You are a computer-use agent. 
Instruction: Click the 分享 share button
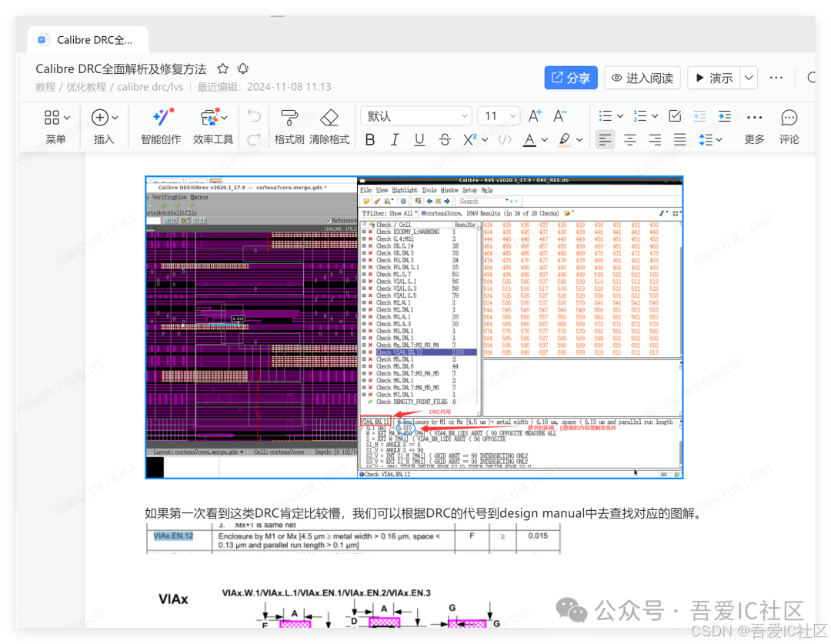tap(571, 78)
